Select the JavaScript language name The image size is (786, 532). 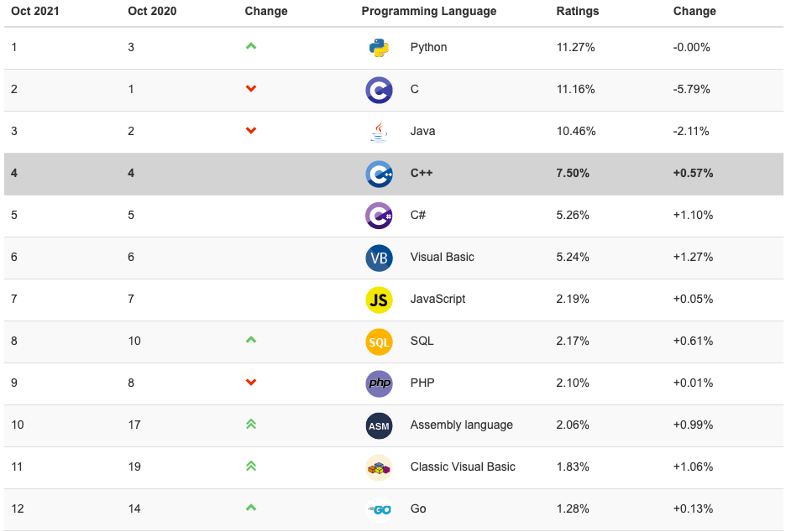click(x=438, y=299)
